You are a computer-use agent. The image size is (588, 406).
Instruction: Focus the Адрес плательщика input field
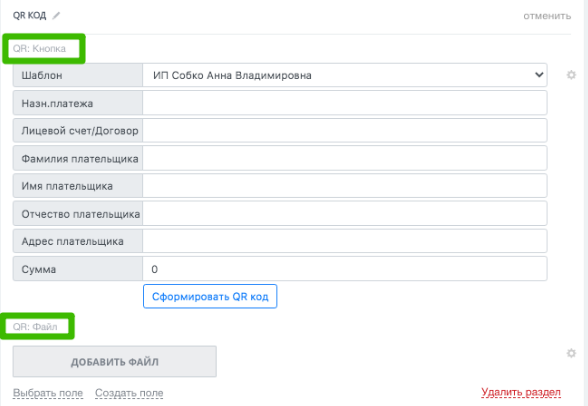[344, 241]
